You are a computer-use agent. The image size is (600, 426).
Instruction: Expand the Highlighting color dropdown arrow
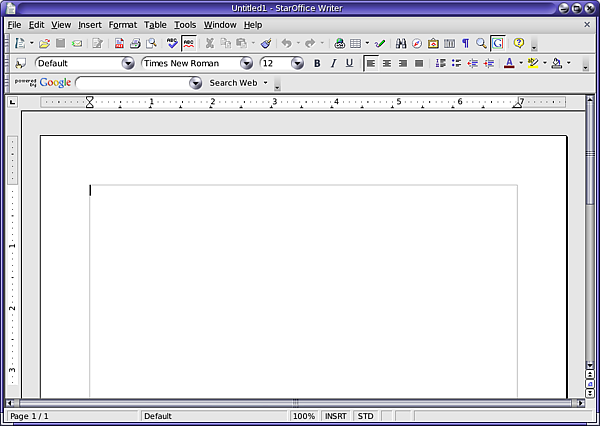[x=545, y=63]
